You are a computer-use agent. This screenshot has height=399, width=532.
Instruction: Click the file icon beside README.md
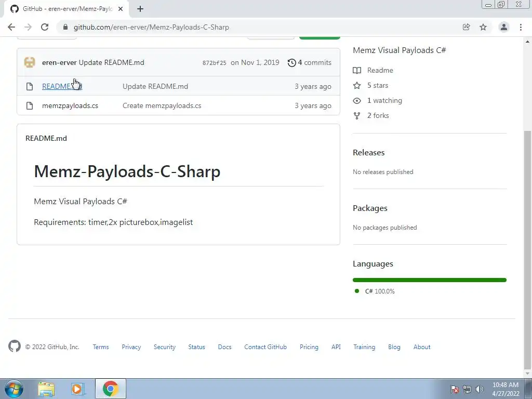(x=30, y=86)
